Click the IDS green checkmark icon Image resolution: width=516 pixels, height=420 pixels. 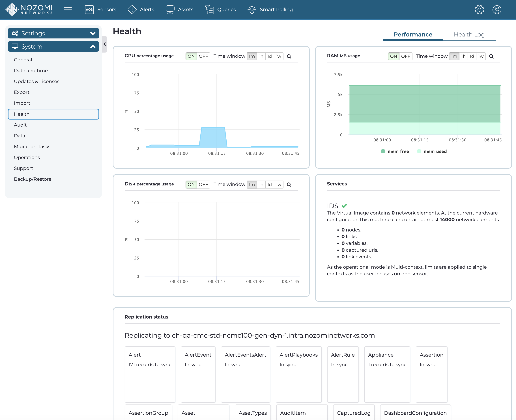[x=344, y=206]
